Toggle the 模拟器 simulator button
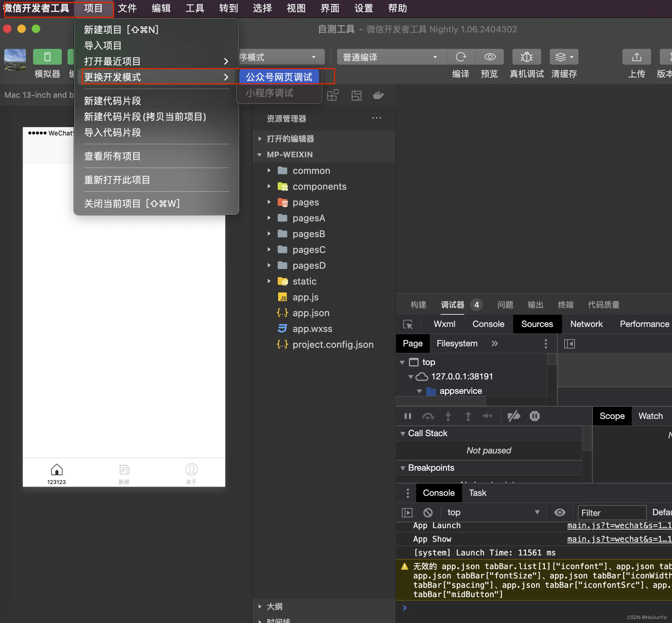 47,57
